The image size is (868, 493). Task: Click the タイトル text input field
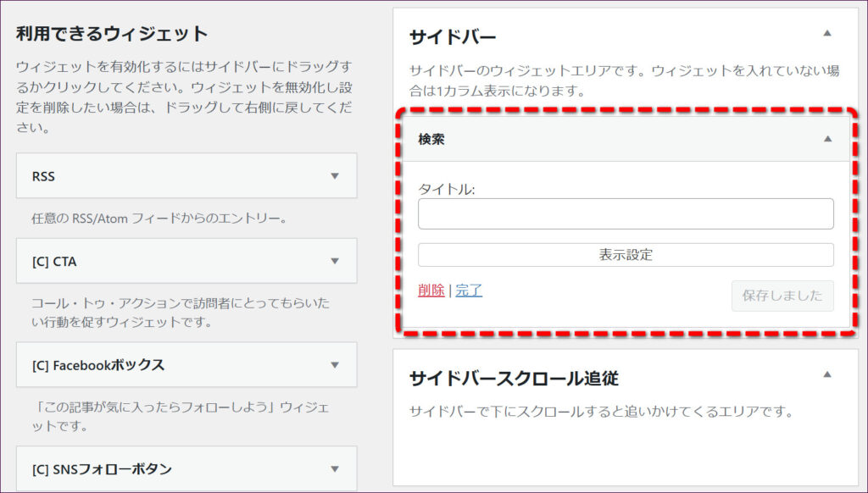pyautogui.click(x=626, y=214)
